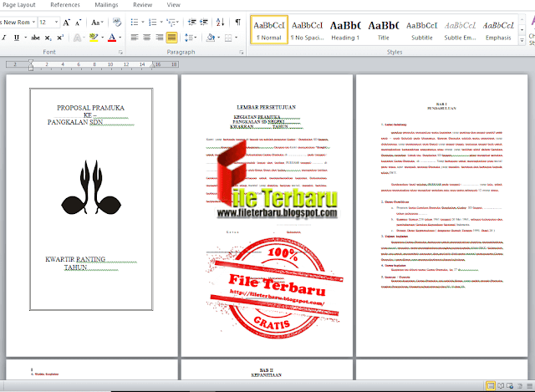Expand font color dropdown arrow
This screenshot has height=392, width=535.
click(120, 38)
